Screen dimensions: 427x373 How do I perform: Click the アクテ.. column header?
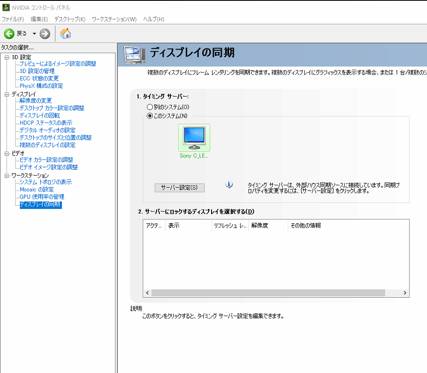coord(154,226)
